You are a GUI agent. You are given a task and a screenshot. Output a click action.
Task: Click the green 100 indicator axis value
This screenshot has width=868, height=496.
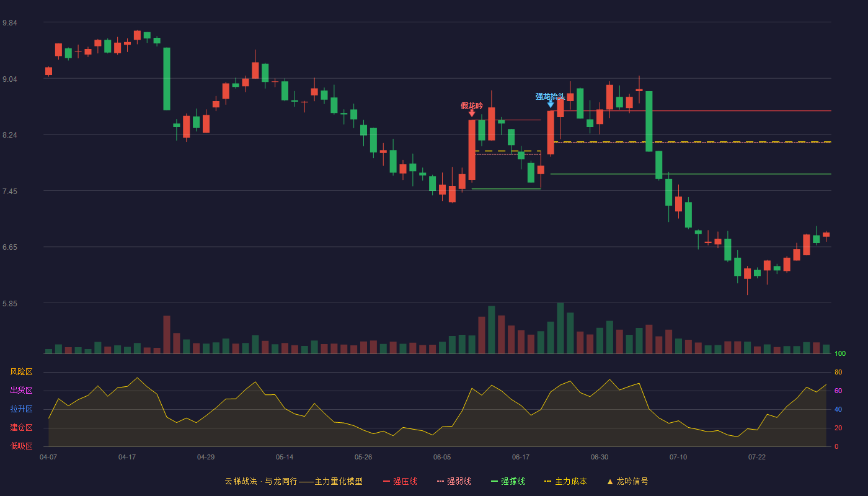[840, 354]
